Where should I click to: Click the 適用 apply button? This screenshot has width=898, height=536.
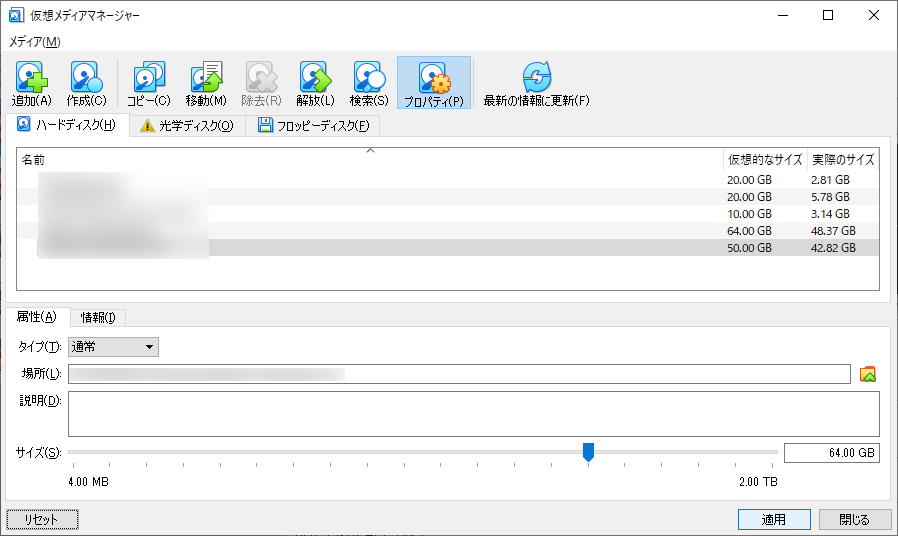pyautogui.click(x=774, y=520)
